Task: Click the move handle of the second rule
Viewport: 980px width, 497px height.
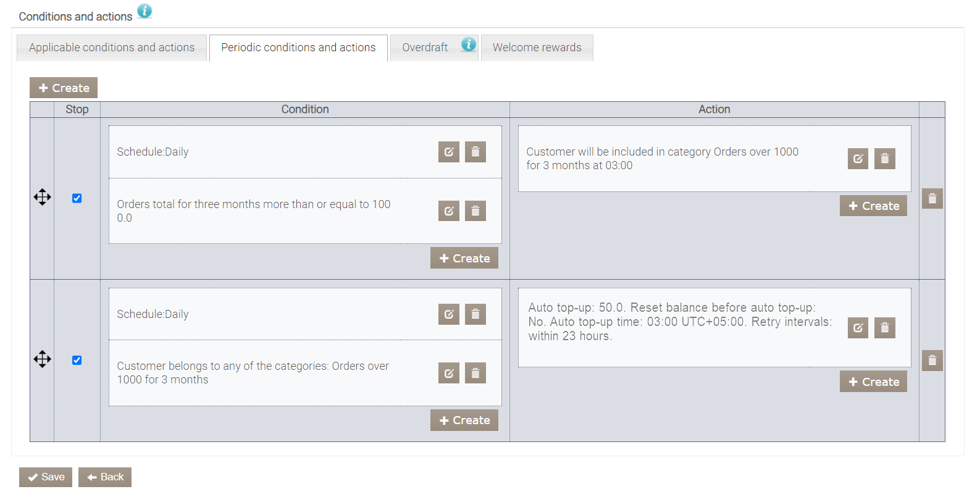Action: pos(43,359)
